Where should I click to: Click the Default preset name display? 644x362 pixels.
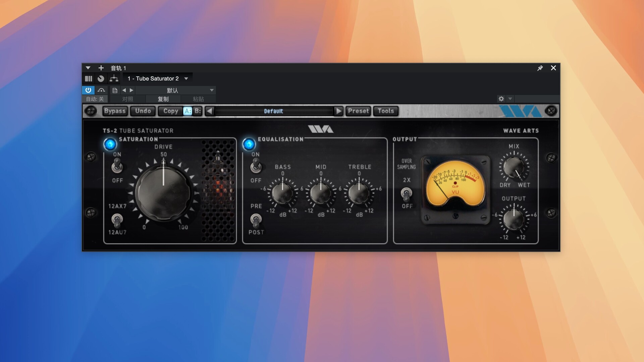tap(274, 111)
